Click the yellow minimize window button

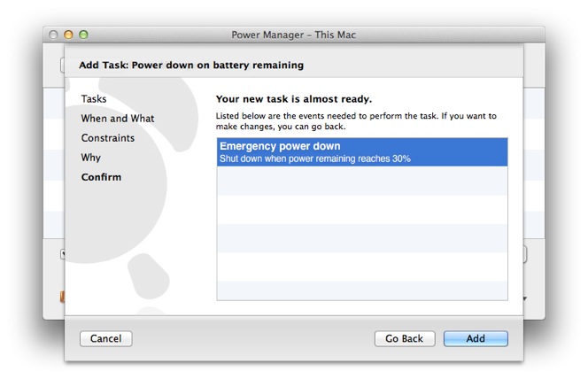point(68,35)
